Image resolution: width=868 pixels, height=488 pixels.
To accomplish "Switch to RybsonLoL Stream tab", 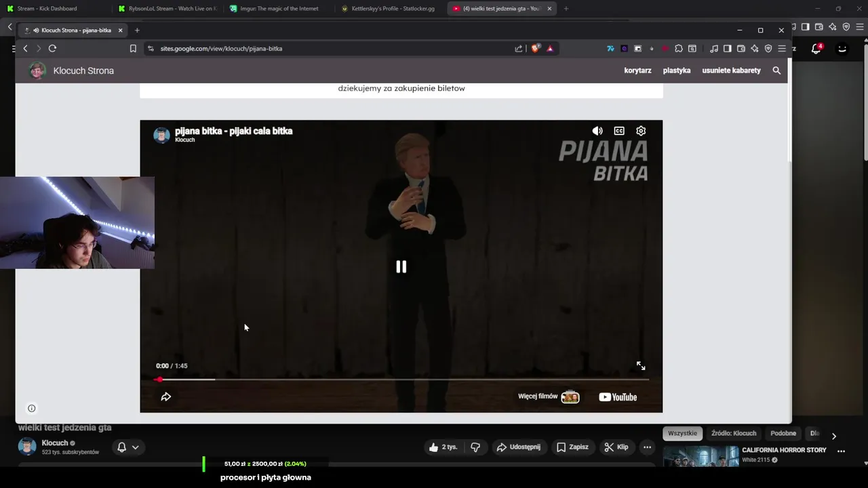I will point(167,8).
